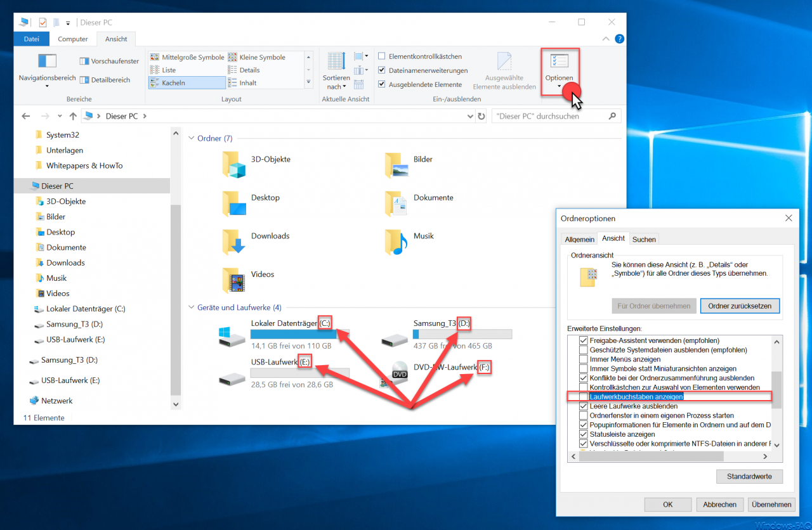Toggle Vorschaufenster preview pane
This screenshot has height=530, width=812.
[x=109, y=61]
